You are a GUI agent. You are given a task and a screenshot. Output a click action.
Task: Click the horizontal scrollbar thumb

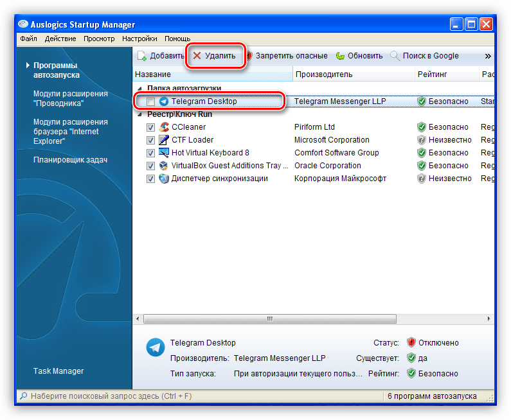click(270, 319)
